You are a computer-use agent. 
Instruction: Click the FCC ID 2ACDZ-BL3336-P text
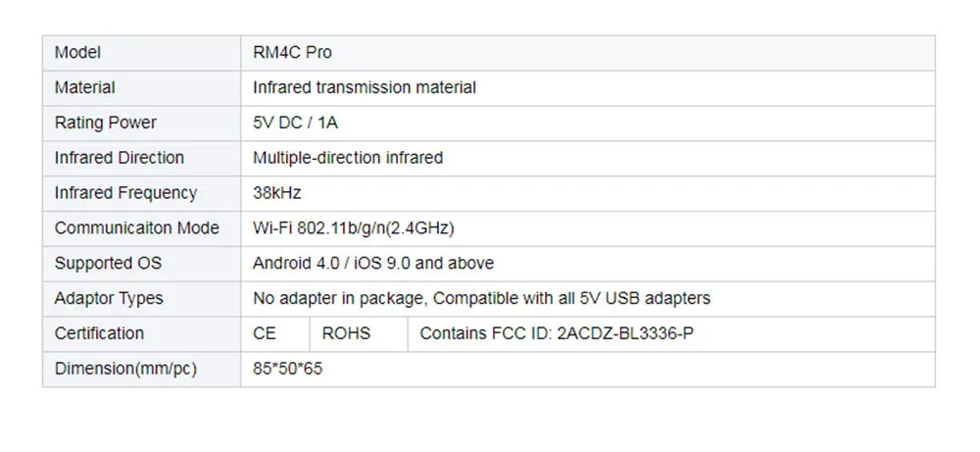(x=557, y=333)
